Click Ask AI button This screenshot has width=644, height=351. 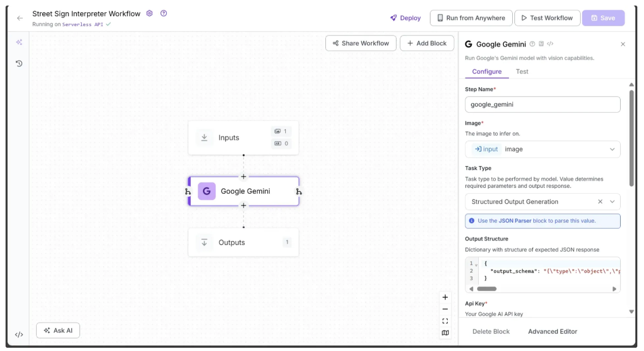(x=58, y=330)
